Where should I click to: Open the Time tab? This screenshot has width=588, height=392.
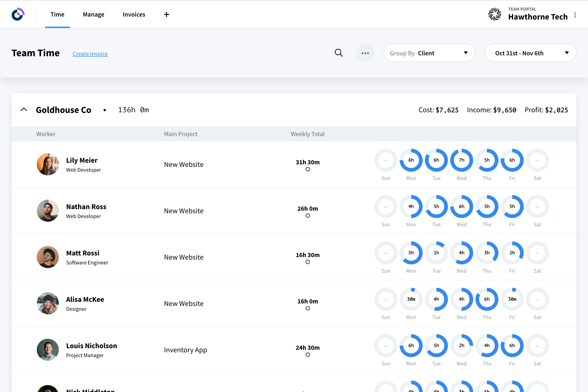pyautogui.click(x=57, y=14)
